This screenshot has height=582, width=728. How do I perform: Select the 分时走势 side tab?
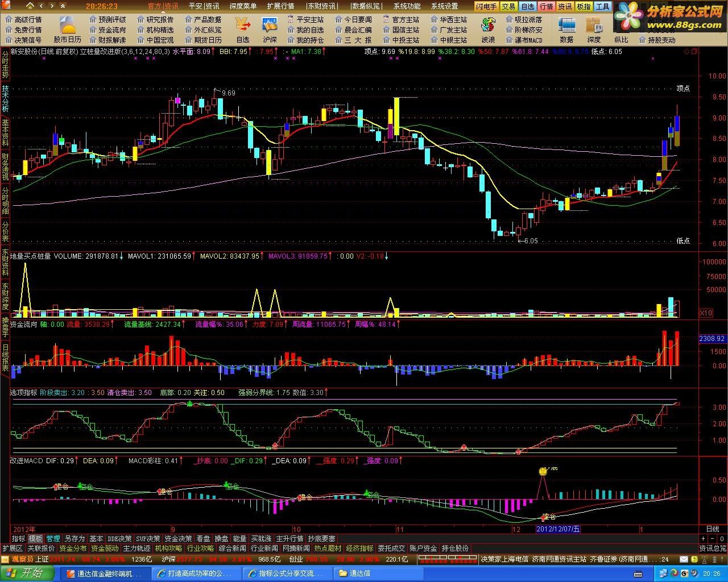click(x=5, y=65)
